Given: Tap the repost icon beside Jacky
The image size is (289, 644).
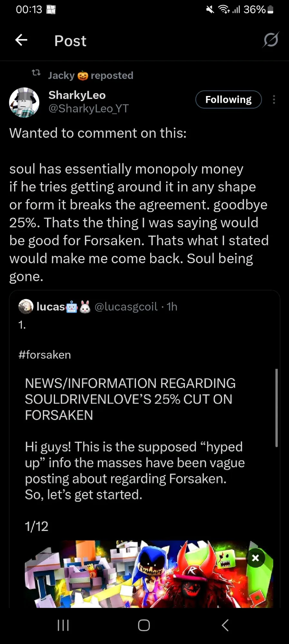Looking at the screenshot, I should tap(36, 73).
